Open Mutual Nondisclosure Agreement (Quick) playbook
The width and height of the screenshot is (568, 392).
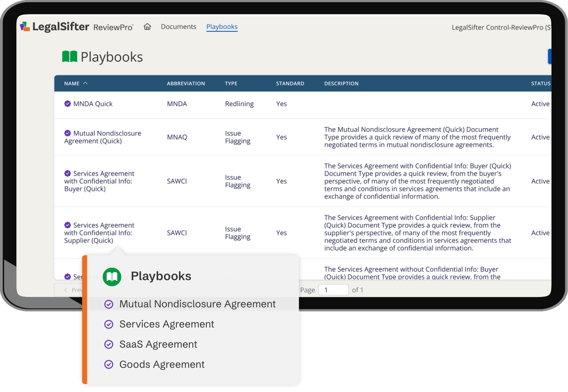click(x=103, y=137)
